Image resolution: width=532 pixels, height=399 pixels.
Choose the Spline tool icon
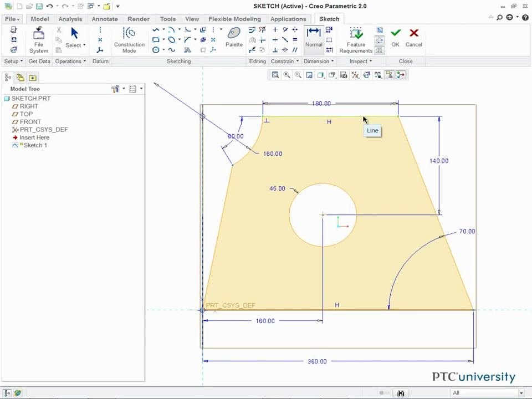pyautogui.click(x=172, y=50)
